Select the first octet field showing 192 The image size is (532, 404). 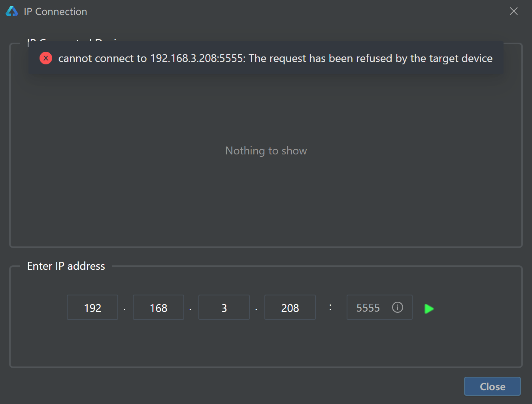(92, 307)
